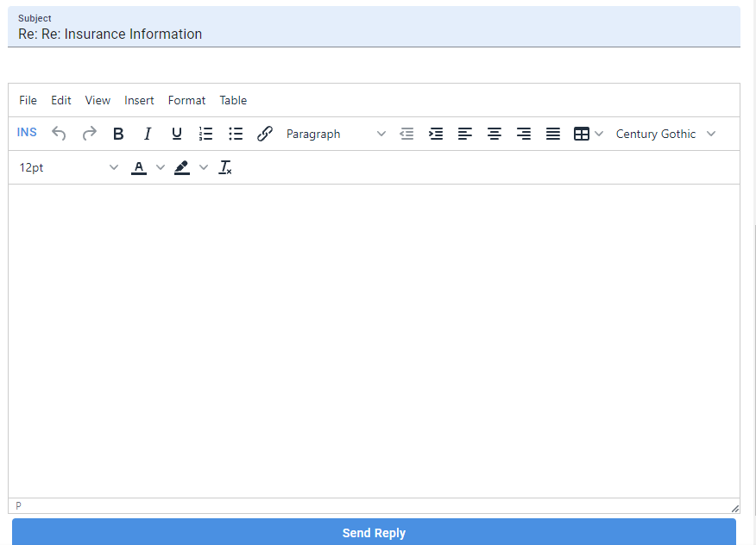Apply underline formatting
Screen dimensions: 756x545
(176, 134)
